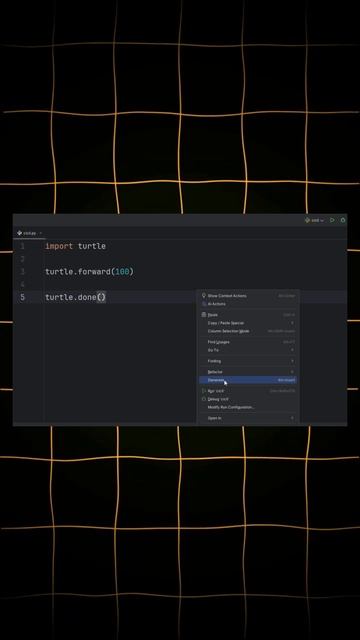Click the green Run icon in context menu
This screenshot has width=360, height=640.
204,391
